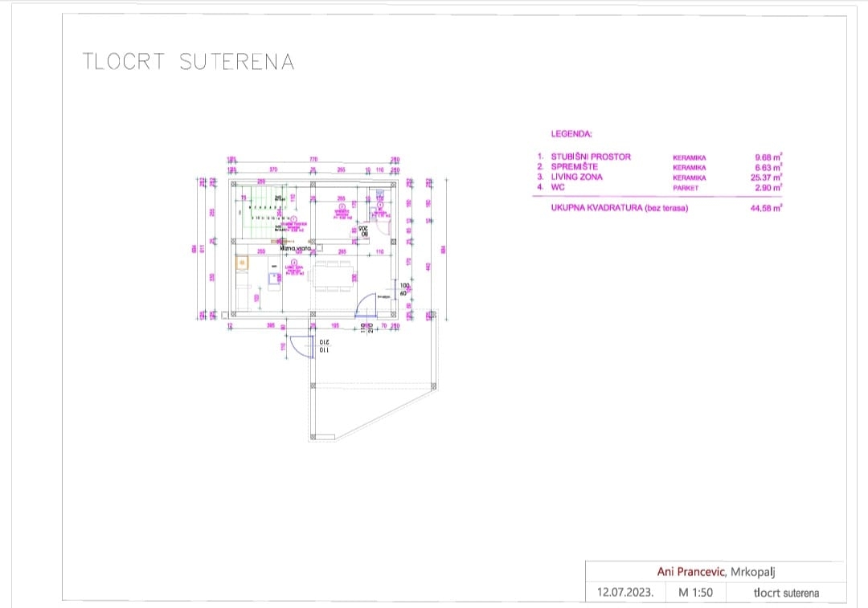The height and width of the screenshot is (608, 868).
Task: Click the 'LEGENDA:' heading
Action: [x=571, y=134]
